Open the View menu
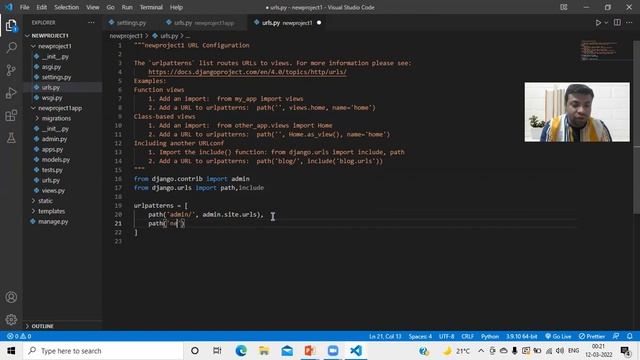This screenshot has height=360, width=640. click(x=93, y=7)
